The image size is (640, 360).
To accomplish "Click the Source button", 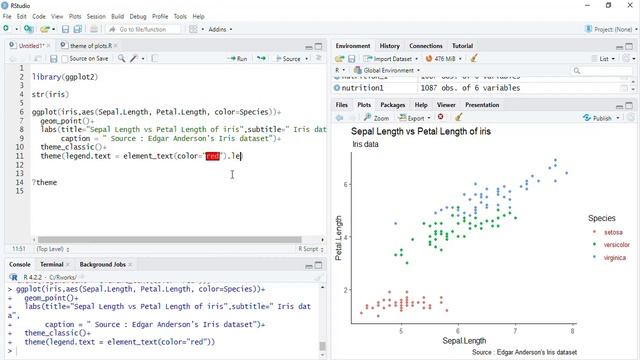I will (288, 59).
